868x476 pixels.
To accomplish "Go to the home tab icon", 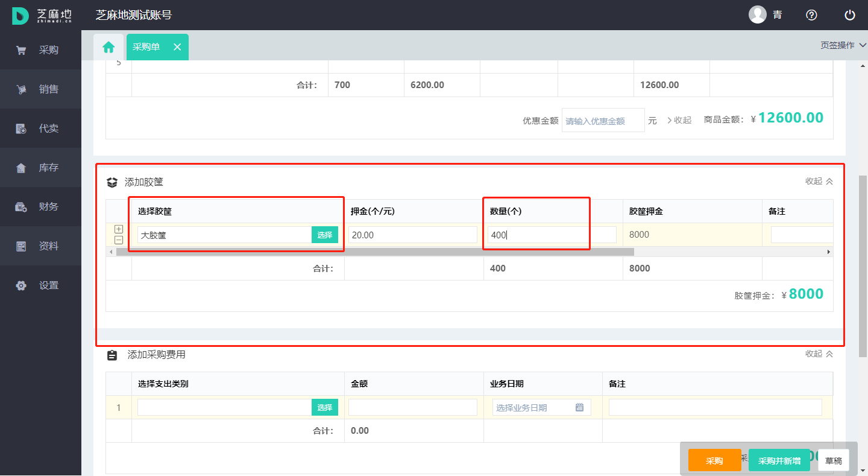I will click(x=108, y=47).
